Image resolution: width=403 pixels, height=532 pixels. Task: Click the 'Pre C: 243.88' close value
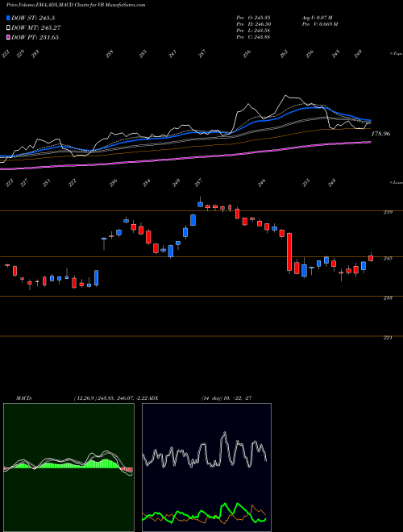pos(253,37)
